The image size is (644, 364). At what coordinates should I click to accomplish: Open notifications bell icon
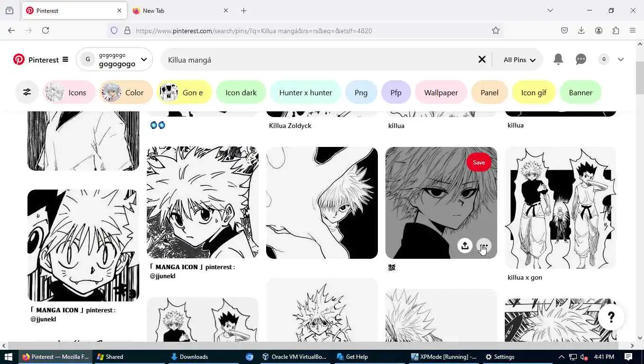(558, 59)
